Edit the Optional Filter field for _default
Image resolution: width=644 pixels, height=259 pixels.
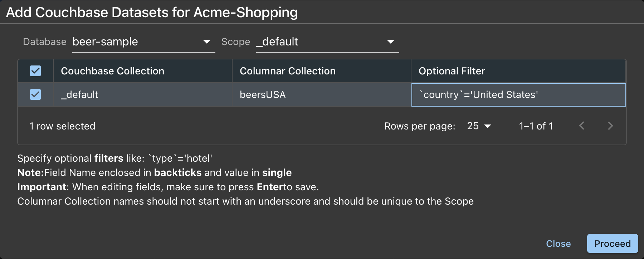(x=518, y=95)
